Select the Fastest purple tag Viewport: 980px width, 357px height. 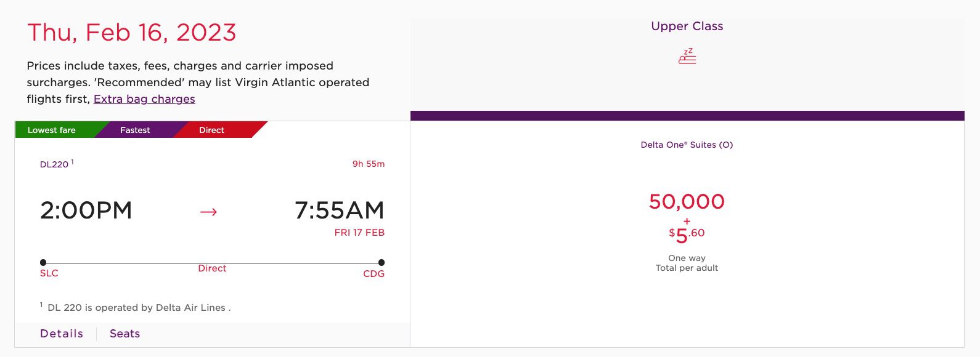[135, 130]
